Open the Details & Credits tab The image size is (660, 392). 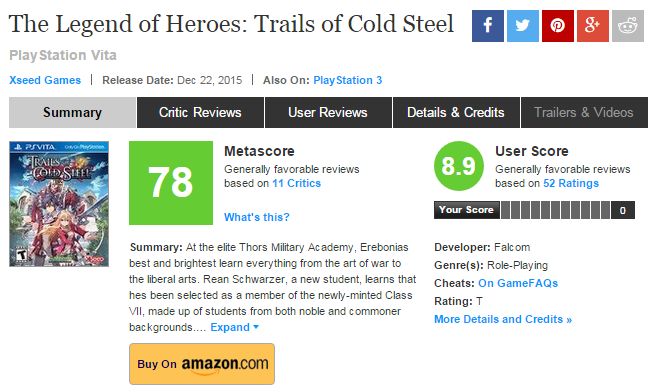tap(456, 112)
